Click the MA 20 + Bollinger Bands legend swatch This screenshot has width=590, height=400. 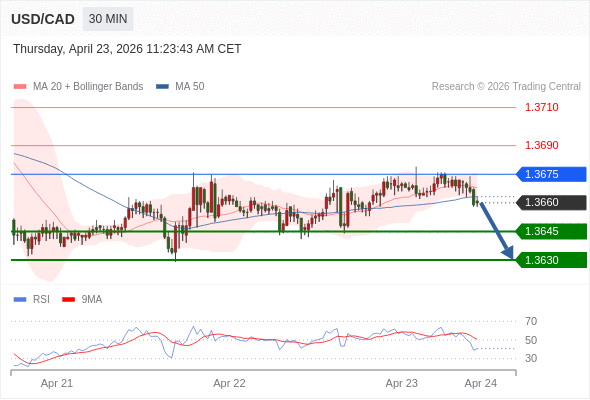(20, 87)
